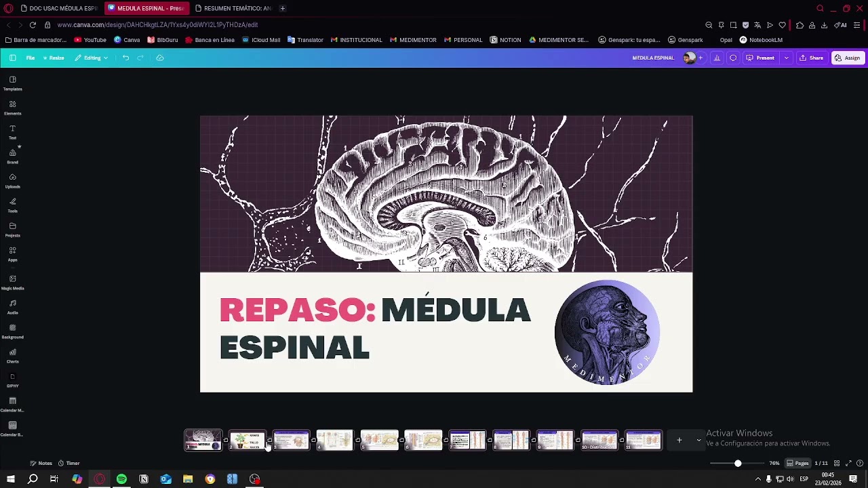Open the Projects panel
Screen dimensions: 868x488
12,229
